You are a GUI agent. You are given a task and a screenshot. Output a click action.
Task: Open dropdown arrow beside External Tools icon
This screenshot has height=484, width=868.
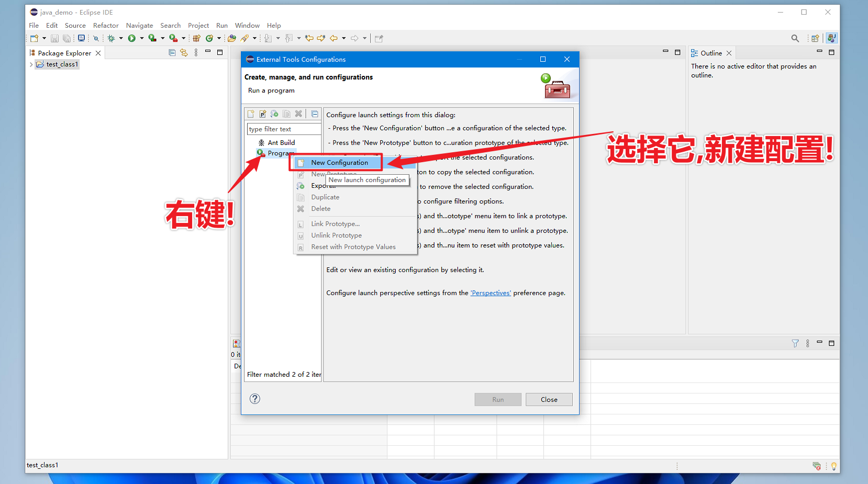[183, 38]
